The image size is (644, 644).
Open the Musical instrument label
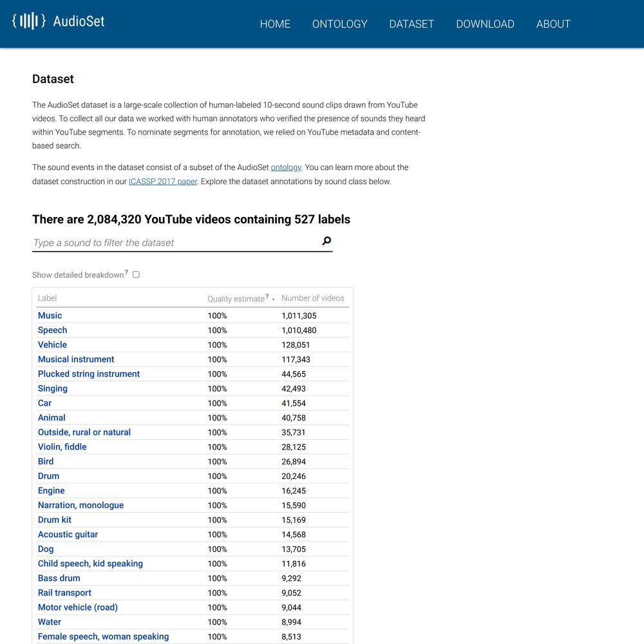pyautogui.click(x=76, y=359)
